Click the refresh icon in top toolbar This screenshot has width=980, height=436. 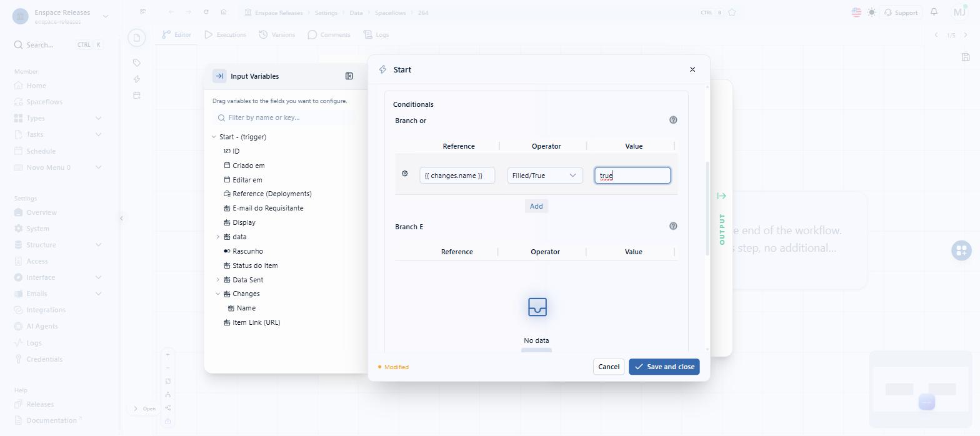[206, 12]
